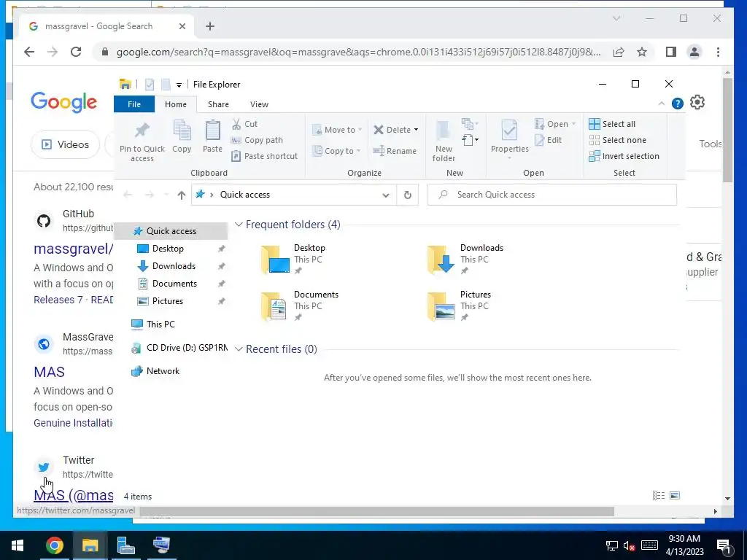747x560 pixels.
Task: Click the Chrome address bar URL
Action: [x=358, y=52]
